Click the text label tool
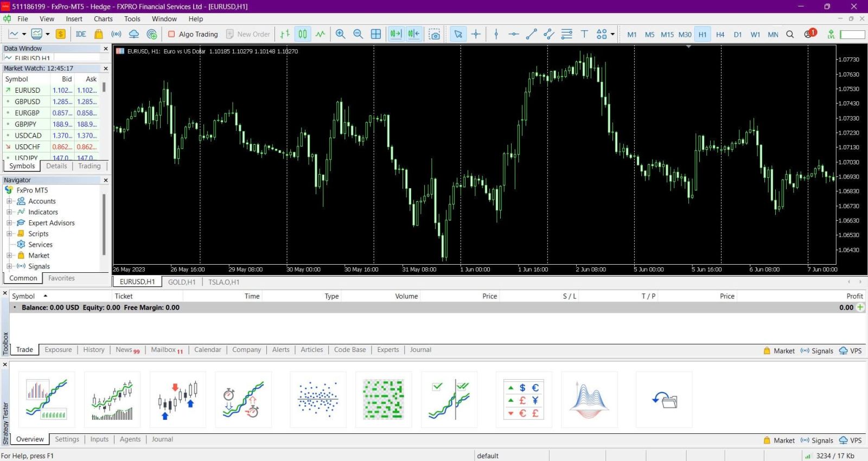 [x=584, y=34]
